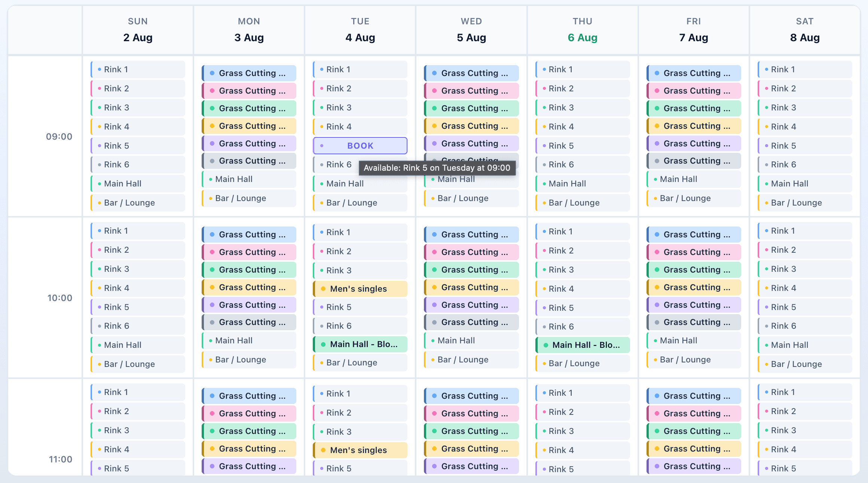This screenshot has width=868, height=483.
Task: Select Rink 3 on Thursday at 11:00
Action: pyautogui.click(x=583, y=431)
